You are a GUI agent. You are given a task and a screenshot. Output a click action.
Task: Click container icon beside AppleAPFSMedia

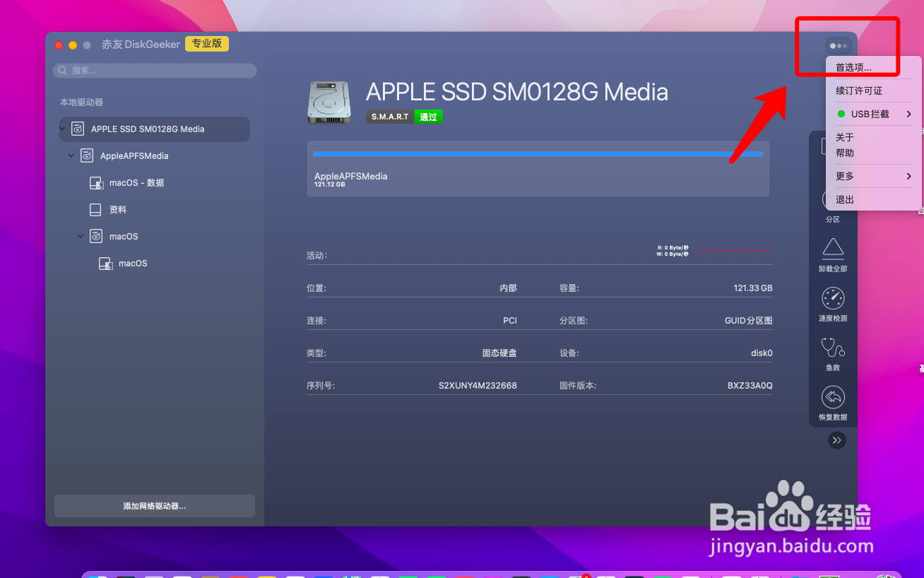coord(87,156)
